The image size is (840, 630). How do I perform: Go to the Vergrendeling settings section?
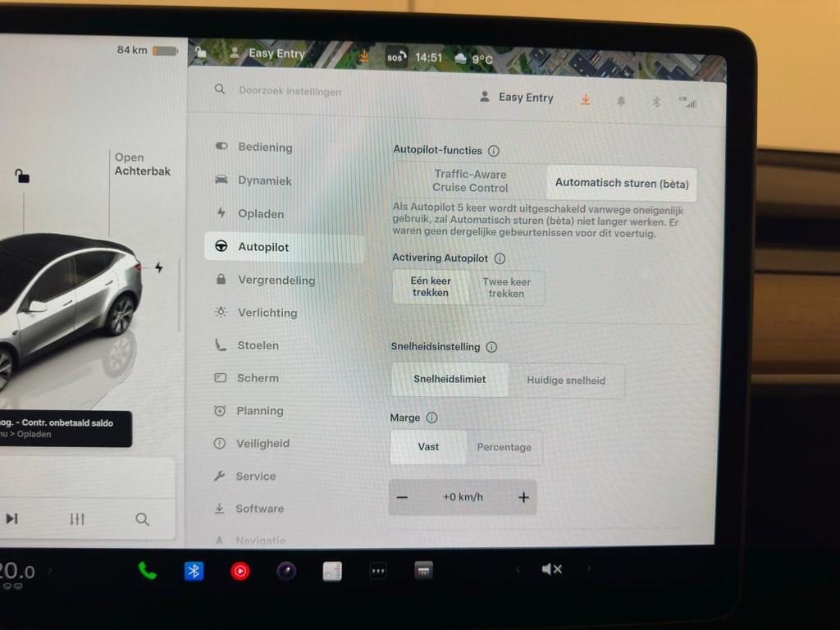click(x=276, y=281)
